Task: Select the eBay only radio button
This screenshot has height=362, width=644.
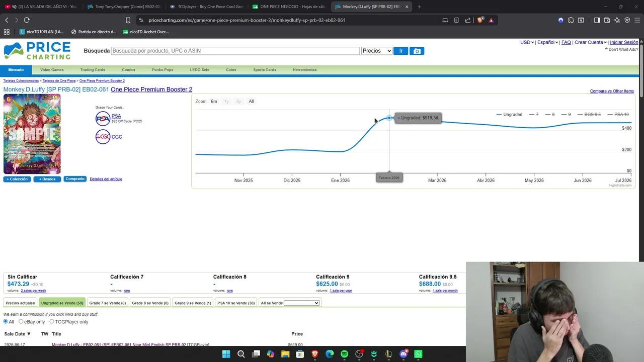Action: (x=21, y=322)
